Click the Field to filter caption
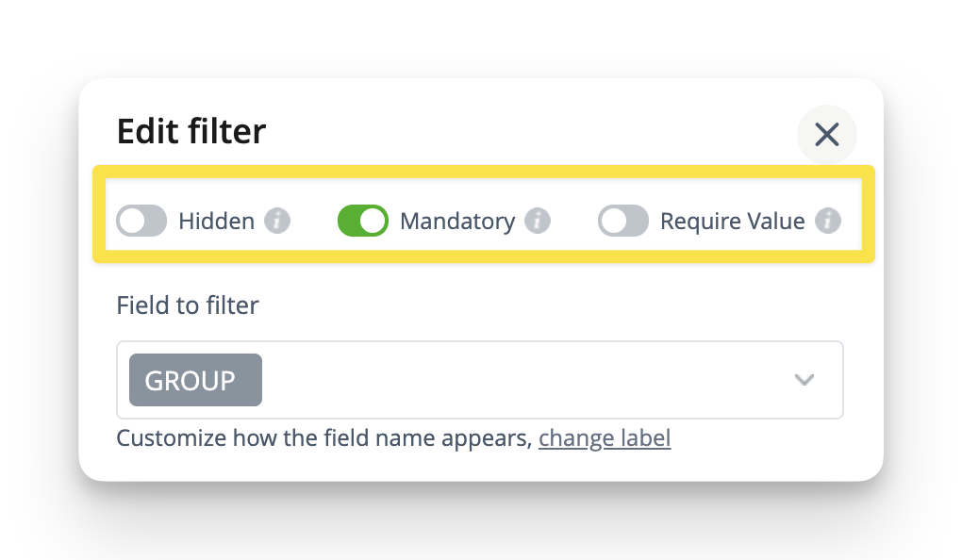Screen dimensions: 962x560 188,305
